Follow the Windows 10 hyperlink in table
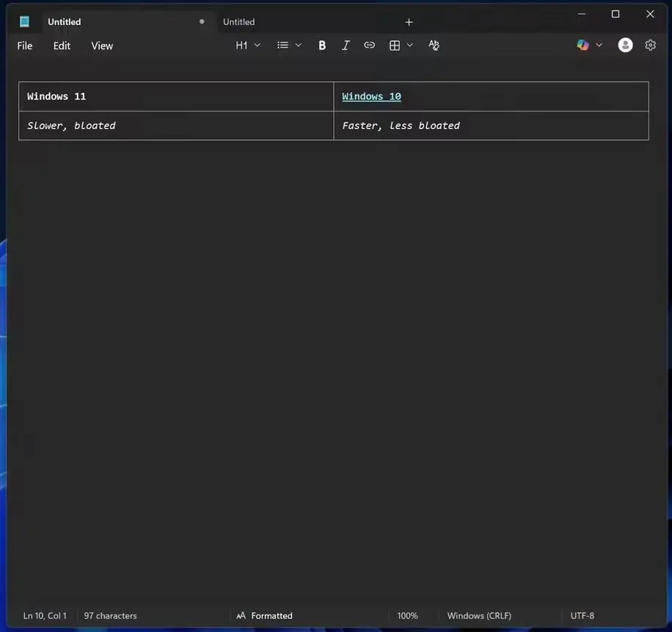672x632 pixels. tap(371, 97)
